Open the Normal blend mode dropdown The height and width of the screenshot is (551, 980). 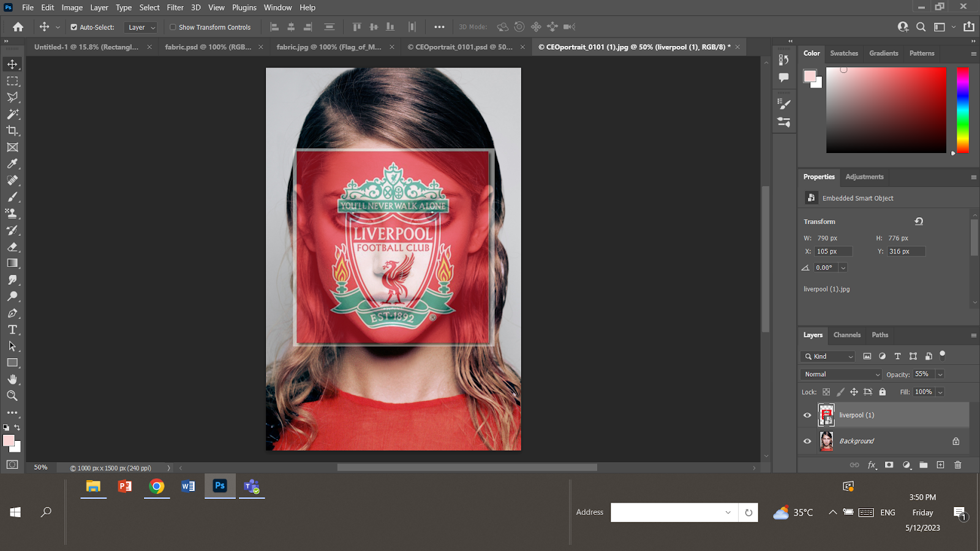pyautogui.click(x=841, y=374)
